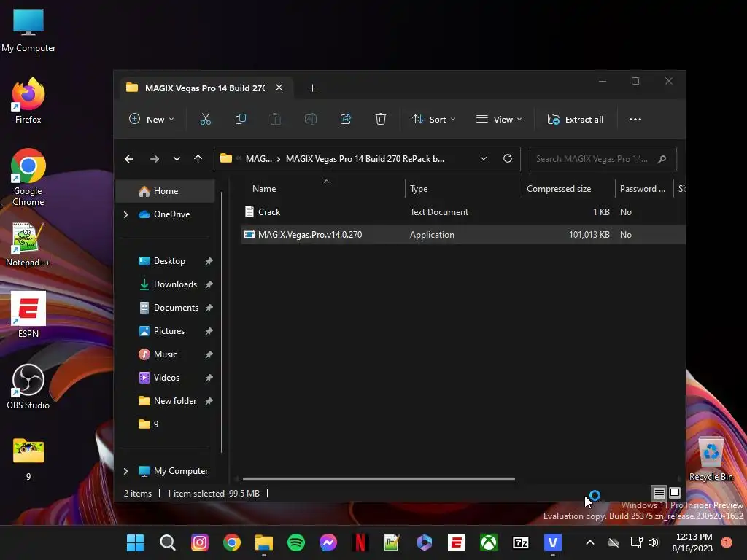Open the Sort dropdown menu
Viewport: 747px width, 560px height.
(x=433, y=119)
